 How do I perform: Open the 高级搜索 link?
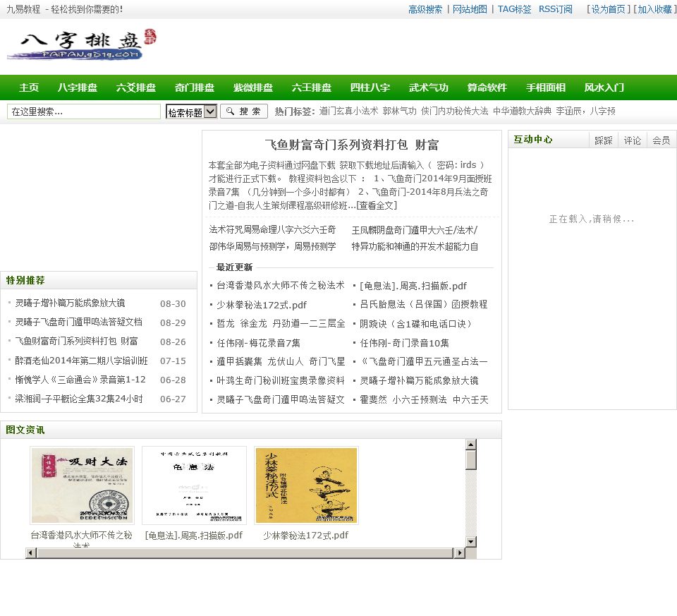pos(425,9)
